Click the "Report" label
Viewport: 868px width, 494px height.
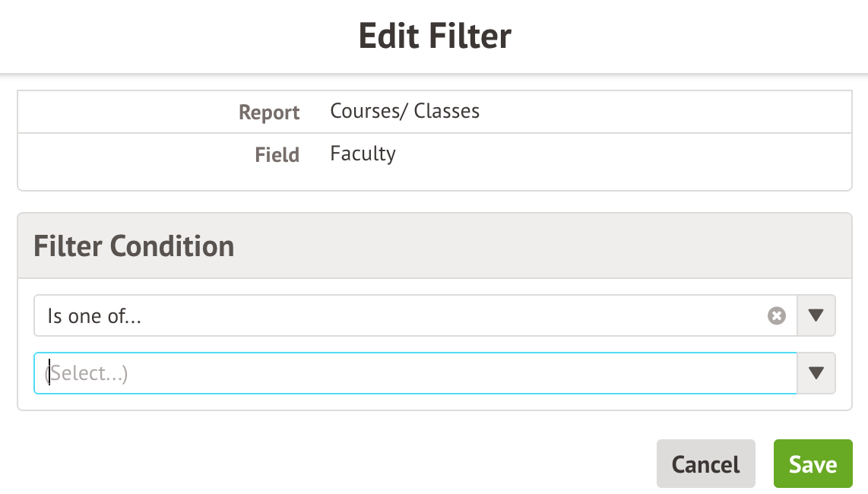click(x=269, y=112)
